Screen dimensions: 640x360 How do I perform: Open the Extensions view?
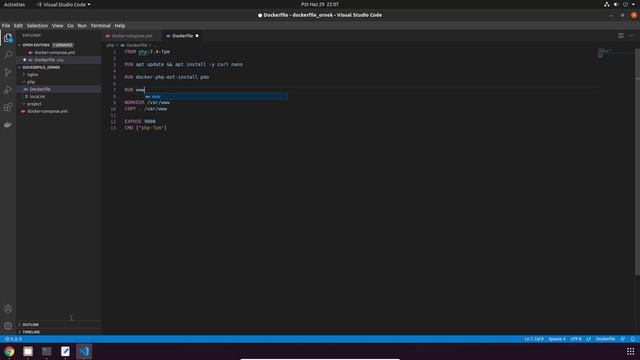click(x=8, y=107)
